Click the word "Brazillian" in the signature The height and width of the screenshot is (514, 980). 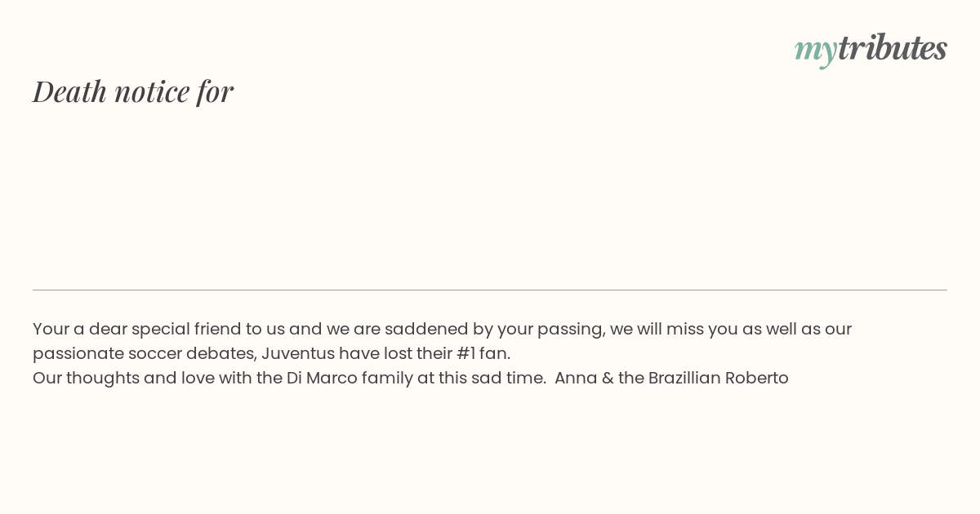684,378
